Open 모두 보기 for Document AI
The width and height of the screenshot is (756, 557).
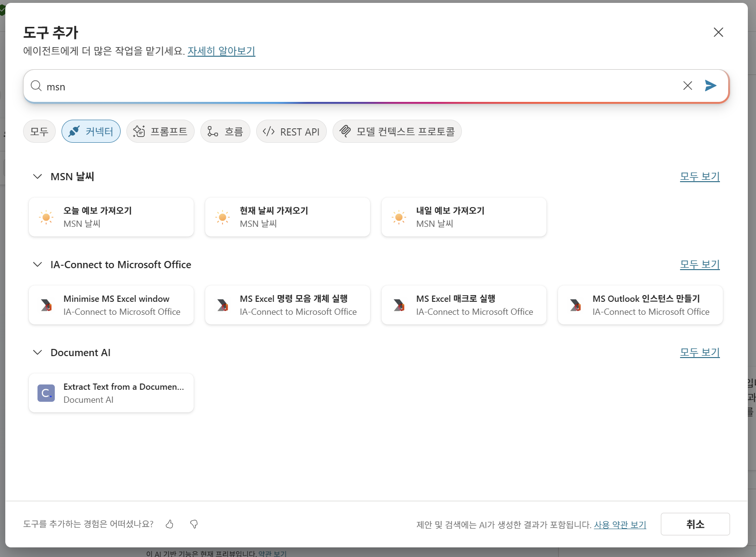(x=700, y=353)
